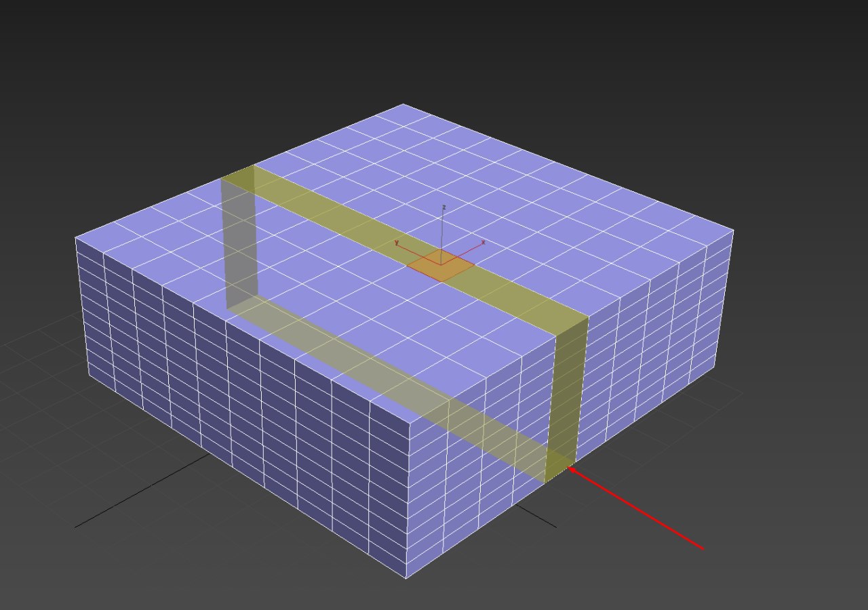The height and width of the screenshot is (610, 868).
Task: Grab the gizmo's red X axis handle
Action: pos(463,253)
